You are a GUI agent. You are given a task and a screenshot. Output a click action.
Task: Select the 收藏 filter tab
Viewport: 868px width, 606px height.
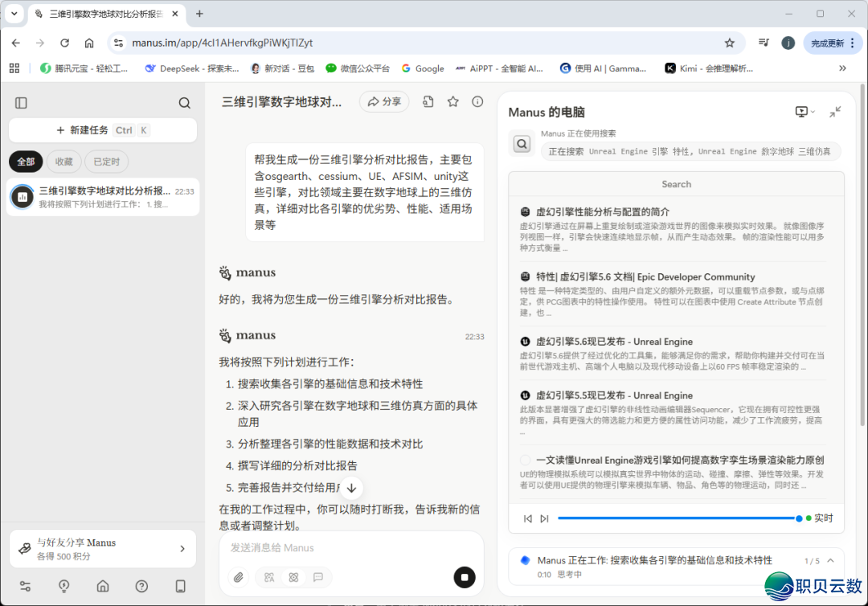[x=63, y=162]
